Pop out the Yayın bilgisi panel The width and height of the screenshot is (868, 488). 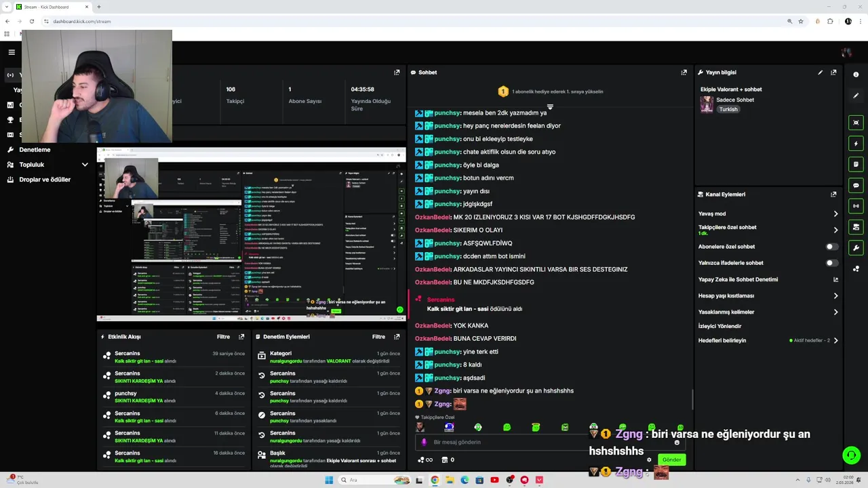pos(833,73)
